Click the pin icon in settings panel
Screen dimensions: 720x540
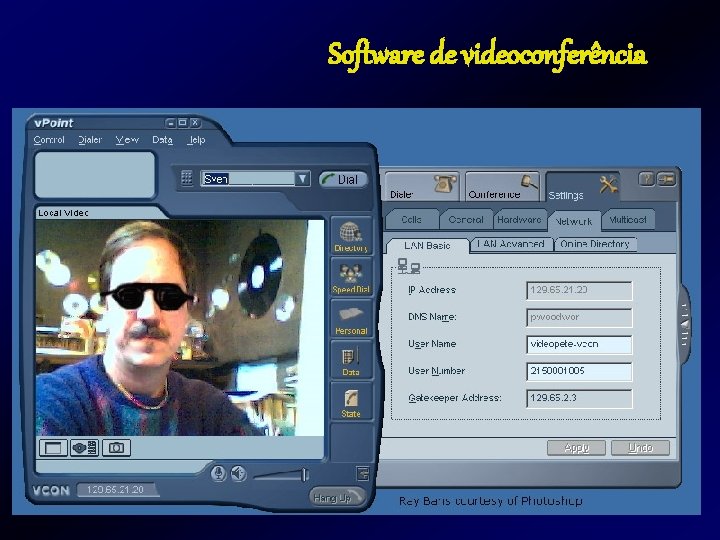click(666, 179)
